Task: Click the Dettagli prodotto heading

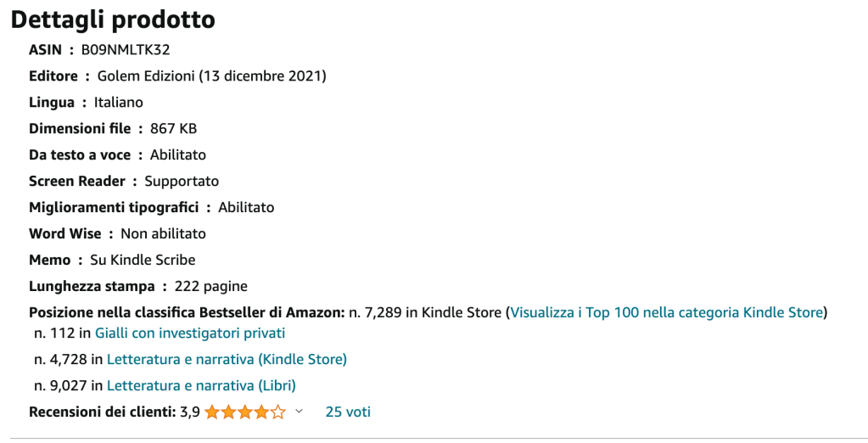Action: point(114,19)
